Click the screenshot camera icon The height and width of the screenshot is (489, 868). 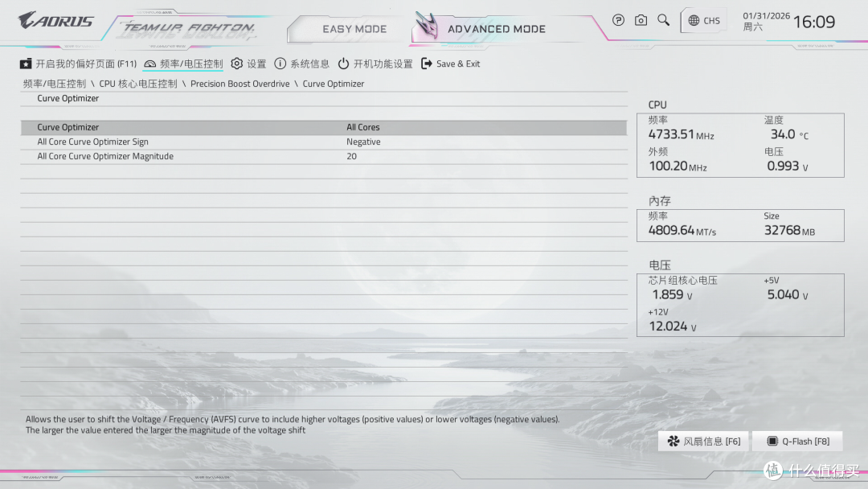click(x=641, y=20)
